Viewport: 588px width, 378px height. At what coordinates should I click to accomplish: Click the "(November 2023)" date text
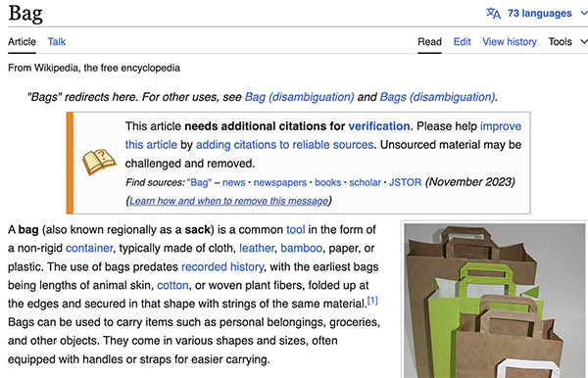coord(469,182)
